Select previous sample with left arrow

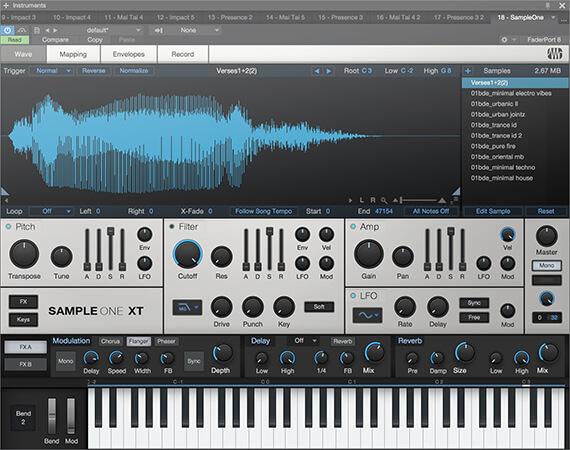(x=317, y=71)
